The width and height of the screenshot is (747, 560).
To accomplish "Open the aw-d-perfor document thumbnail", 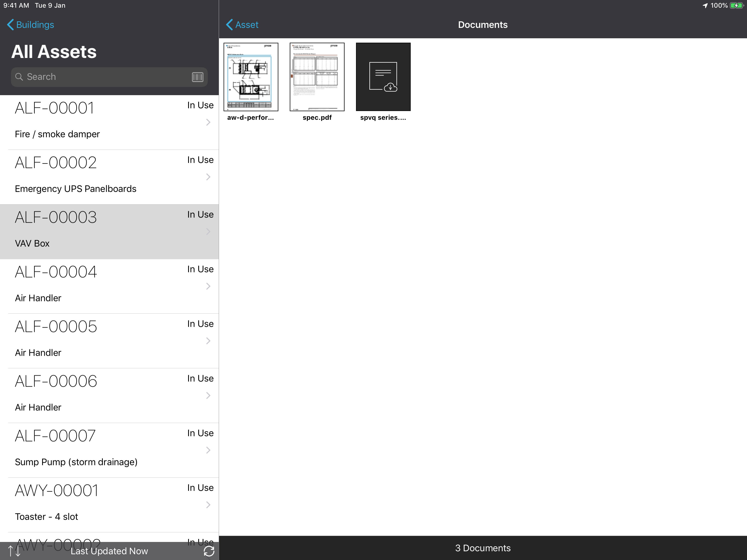I will pos(250,77).
